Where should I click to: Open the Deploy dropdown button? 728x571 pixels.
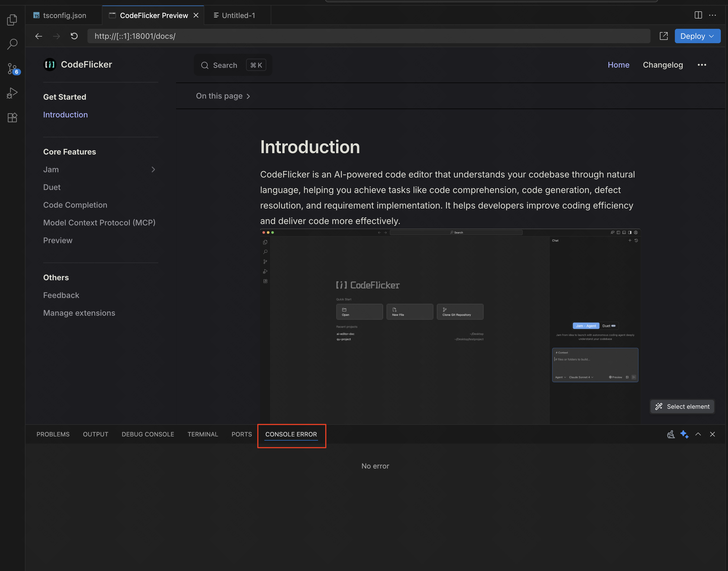pyautogui.click(x=697, y=36)
